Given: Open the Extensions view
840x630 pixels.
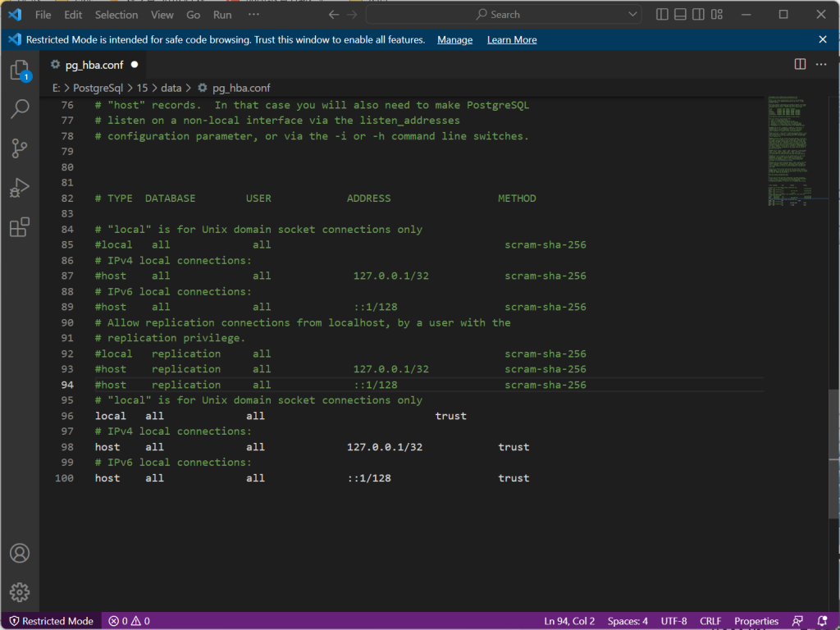Looking at the screenshot, I should 20,227.
